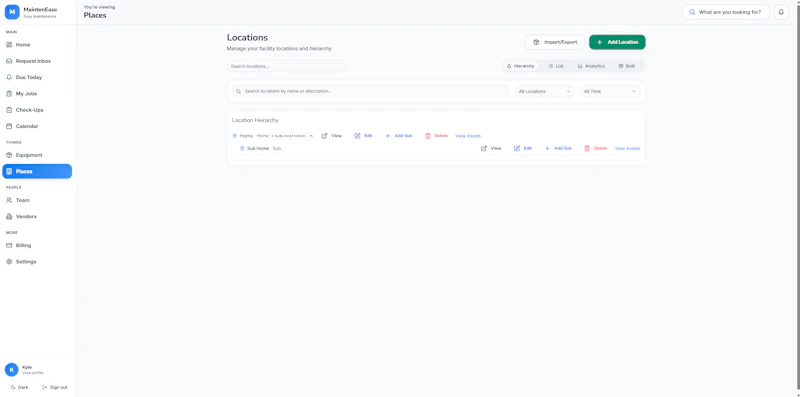Image resolution: width=800 pixels, height=397 pixels.
Task: Click the Kyle user avatar
Action: (x=11, y=369)
